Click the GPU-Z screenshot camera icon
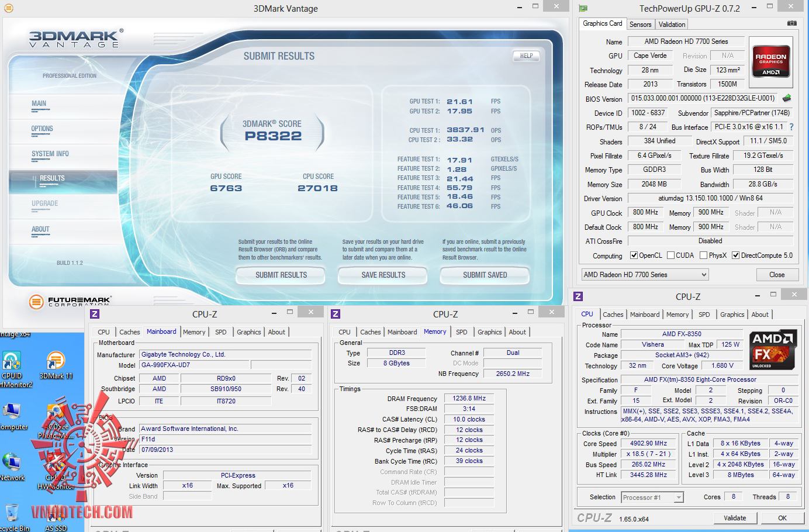809x532 pixels. (x=791, y=23)
